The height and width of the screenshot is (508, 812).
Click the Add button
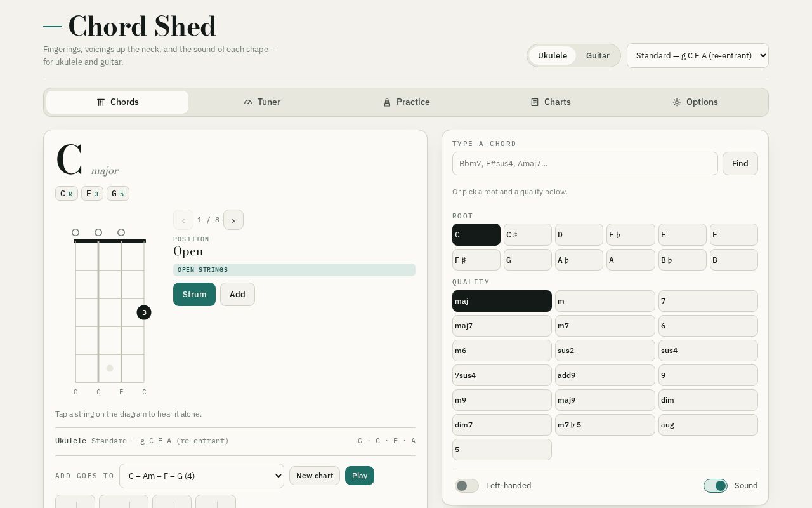(x=237, y=295)
